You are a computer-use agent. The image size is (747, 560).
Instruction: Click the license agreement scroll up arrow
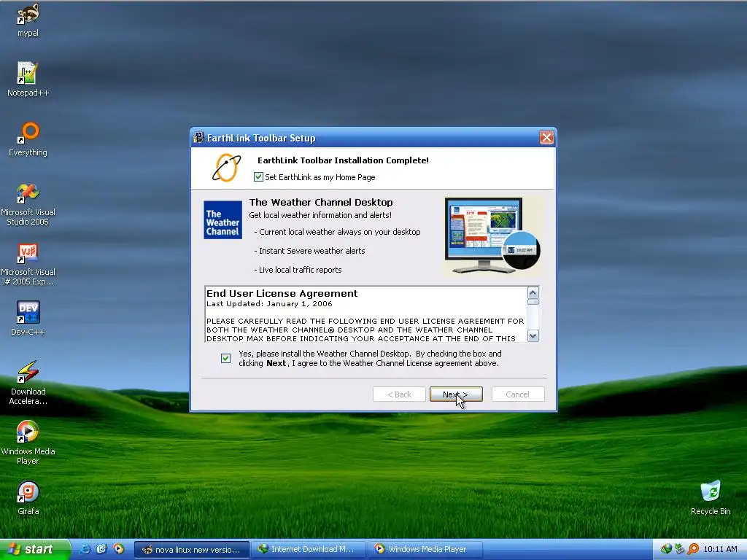[x=533, y=292]
